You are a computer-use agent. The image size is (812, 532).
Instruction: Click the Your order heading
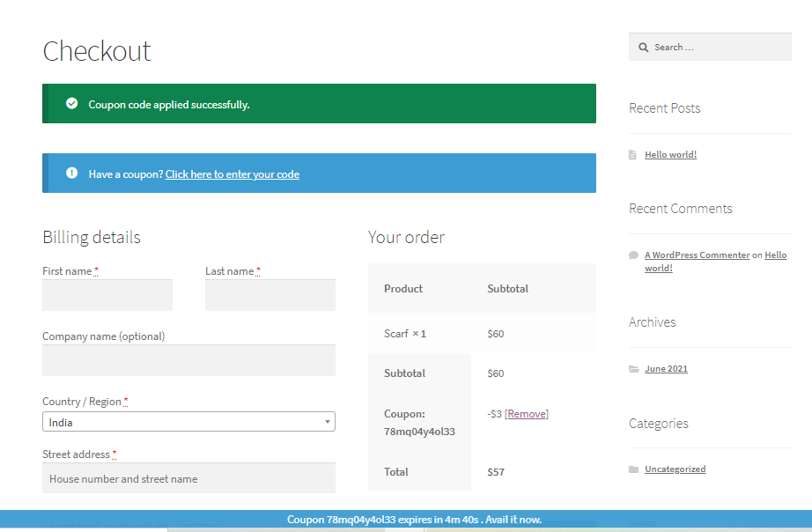tap(406, 237)
